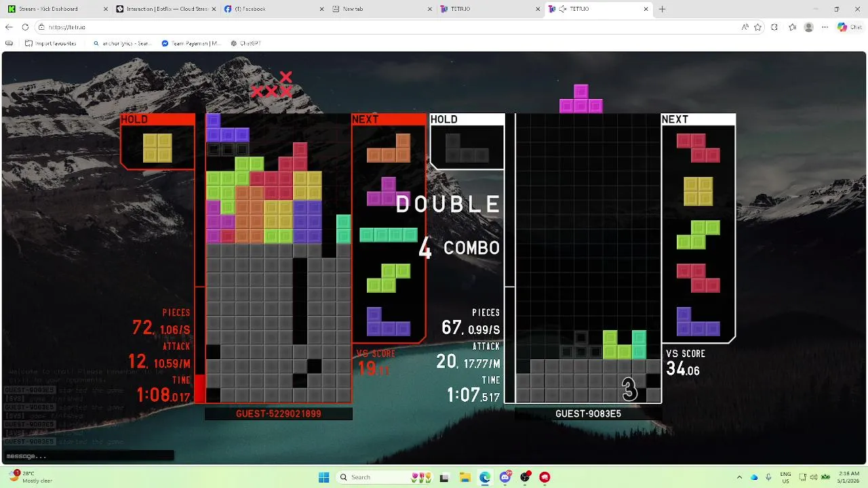Image resolution: width=868 pixels, height=488 pixels.
Task: Open the browser profile avatar
Action: point(808,27)
